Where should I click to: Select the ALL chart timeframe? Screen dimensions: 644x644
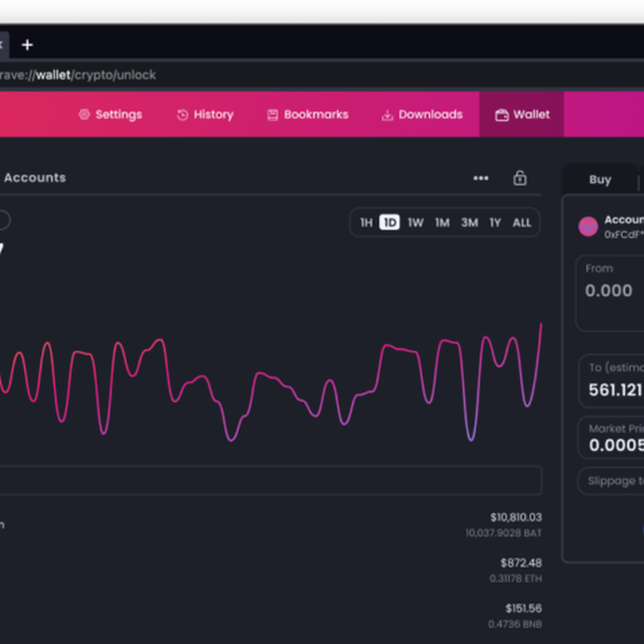pos(522,223)
